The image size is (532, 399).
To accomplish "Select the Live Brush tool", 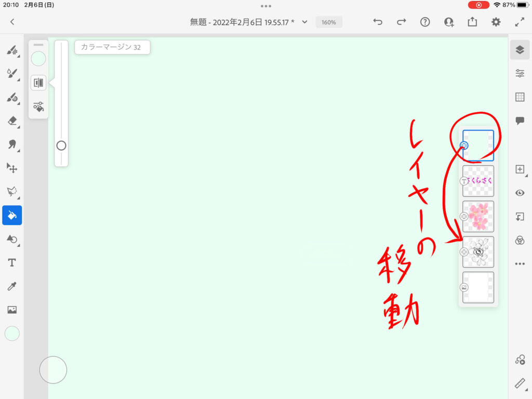I will point(12,74).
